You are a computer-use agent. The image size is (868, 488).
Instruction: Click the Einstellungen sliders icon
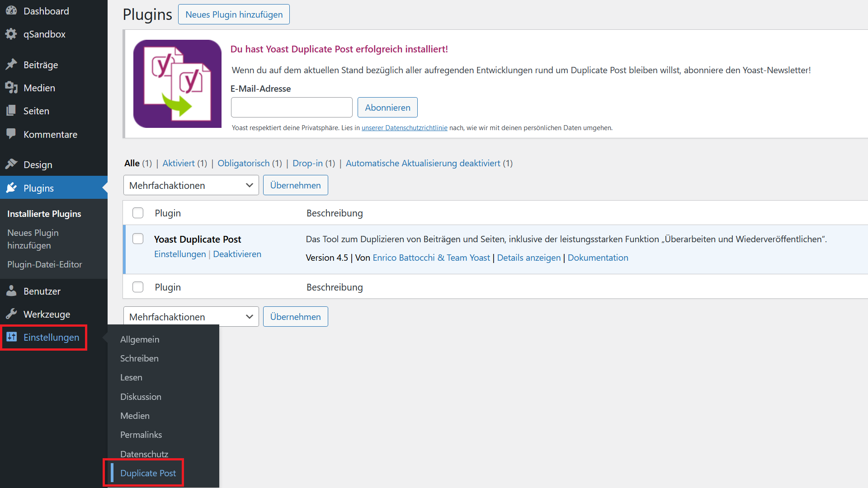tap(11, 337)
